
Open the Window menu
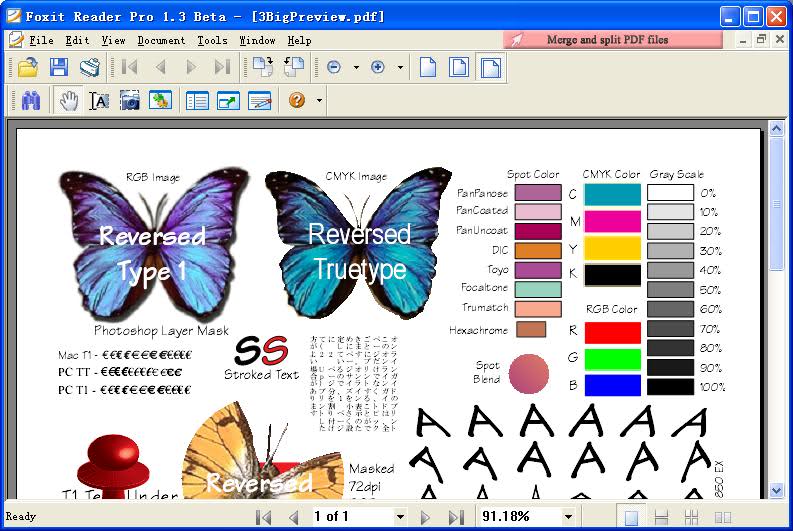(257, 40)
